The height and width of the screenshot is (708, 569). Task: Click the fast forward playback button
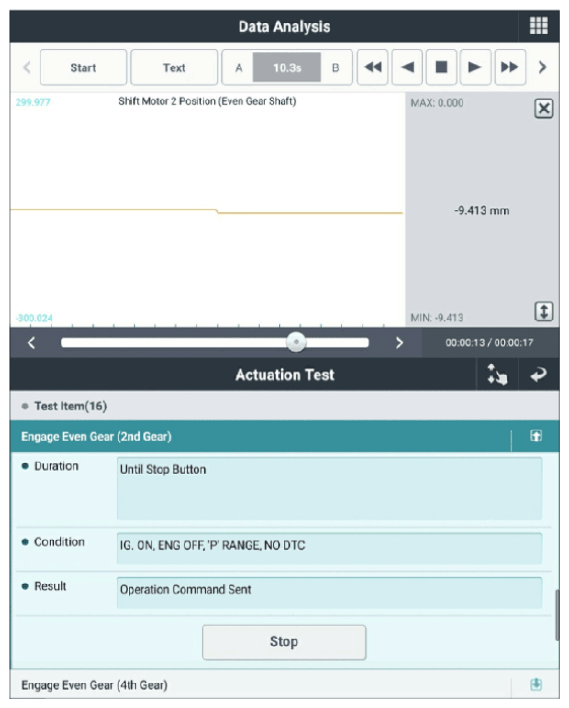[x=510, y=67]
